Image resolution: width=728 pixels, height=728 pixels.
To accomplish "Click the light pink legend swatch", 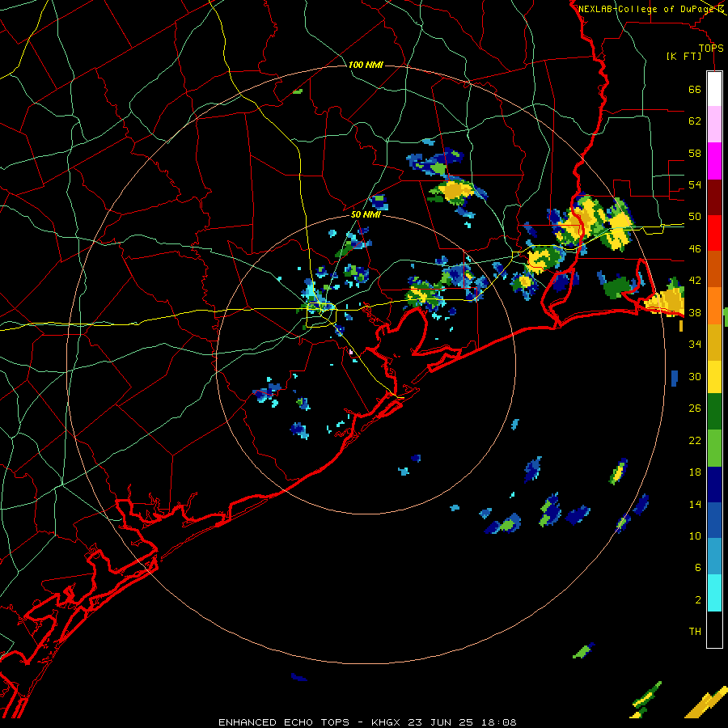I will point(714,125).
